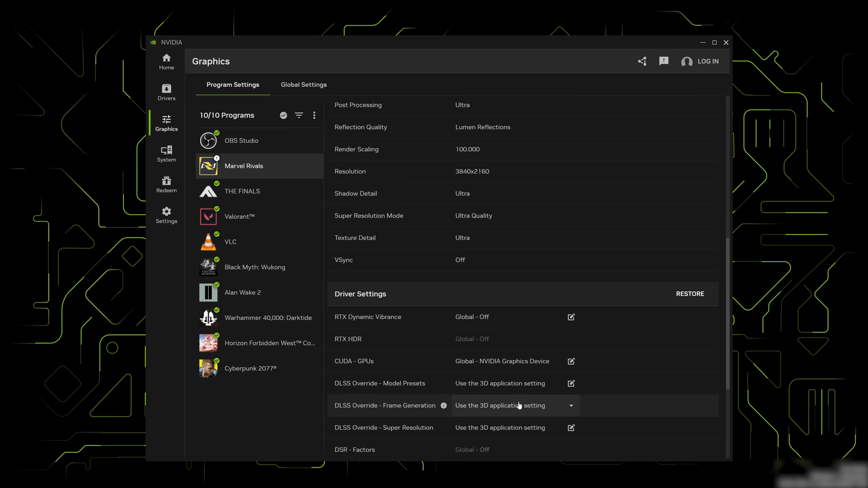Click the 10/10 Programs heading
868x488 pixels.
pos(227,115)
